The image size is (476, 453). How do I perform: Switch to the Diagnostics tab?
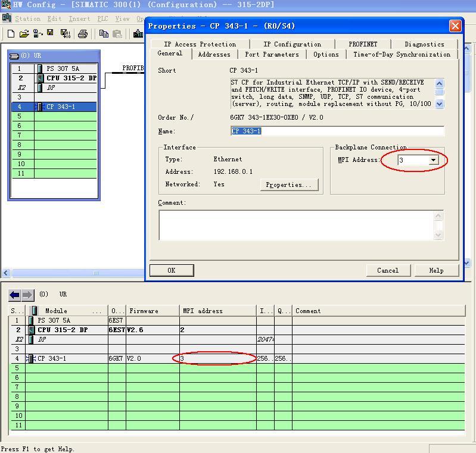pos(424,44)
